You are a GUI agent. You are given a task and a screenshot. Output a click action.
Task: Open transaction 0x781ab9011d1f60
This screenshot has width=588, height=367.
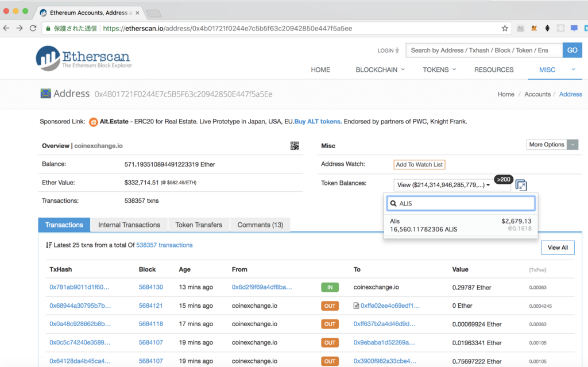(x=79, y=287)
